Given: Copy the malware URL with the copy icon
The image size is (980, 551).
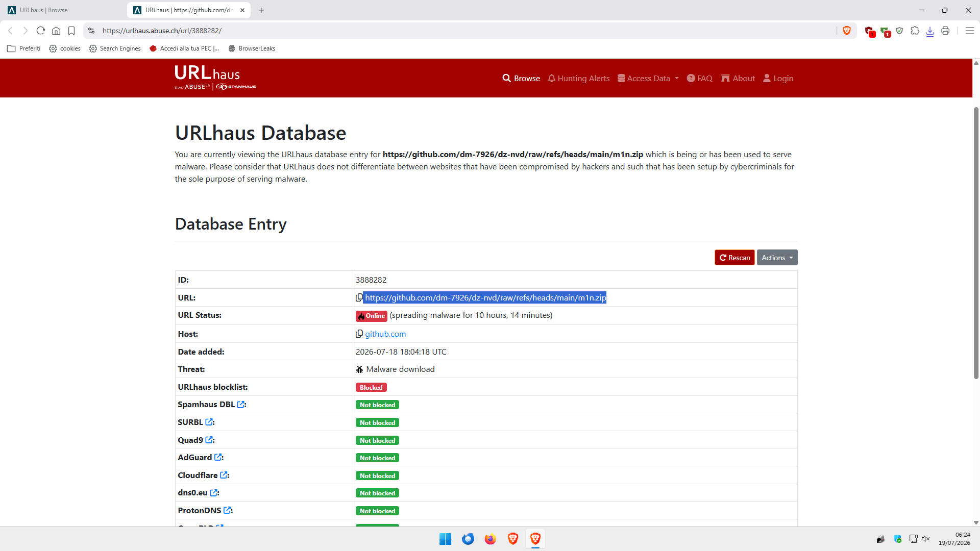Looking at the screenshot, I should point(359,297).
